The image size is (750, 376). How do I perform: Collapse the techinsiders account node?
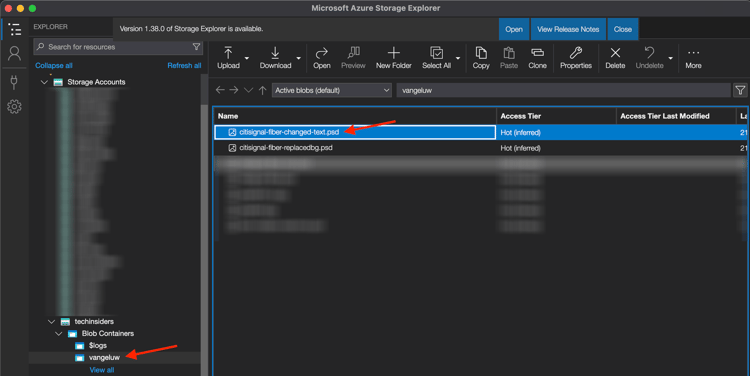click(x=52, y=322)
